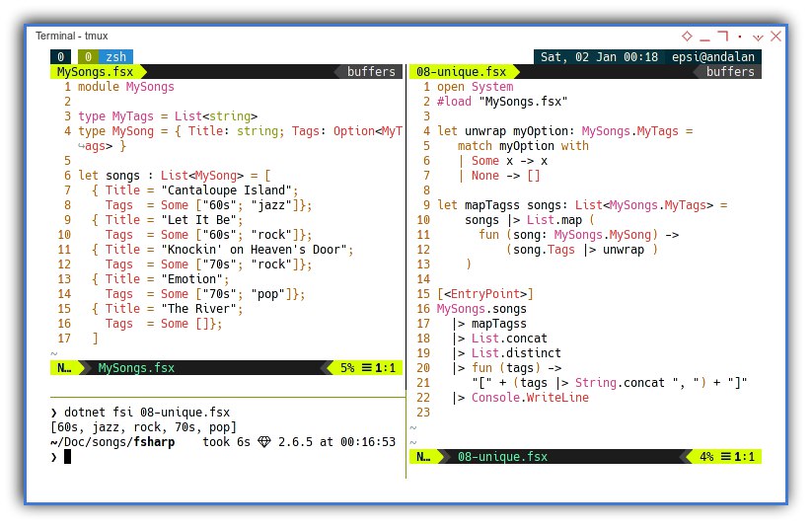Click the "Emotion" title string
812x529 pixels.
coord(191,278)
